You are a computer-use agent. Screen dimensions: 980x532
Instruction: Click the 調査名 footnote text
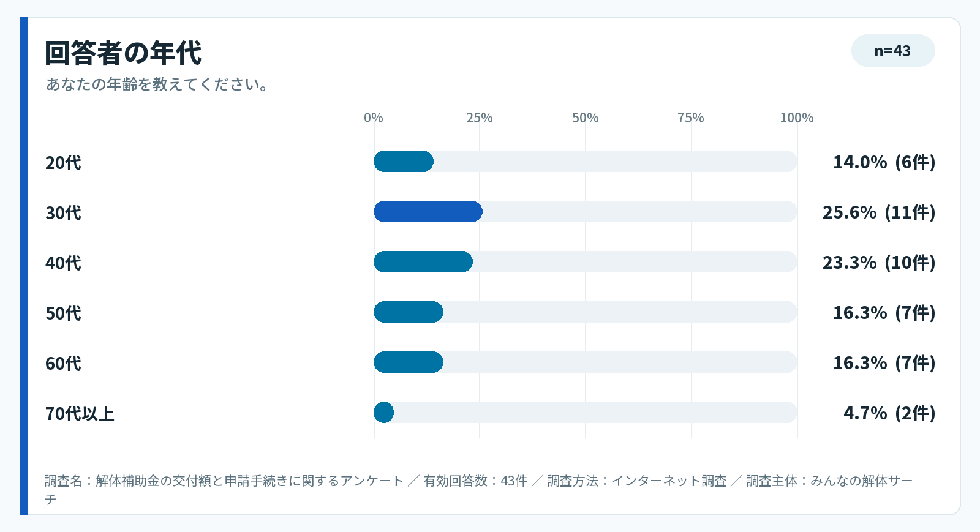tap(479, 490)
